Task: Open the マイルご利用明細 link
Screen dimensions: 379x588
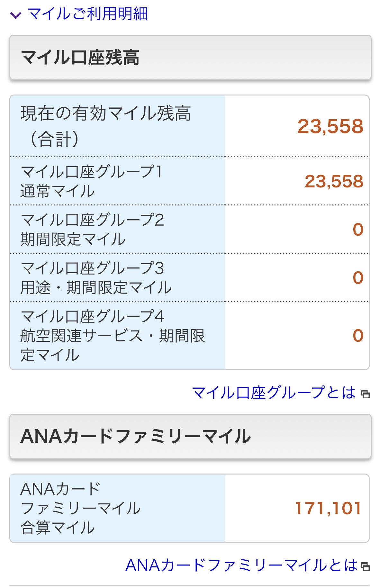Action: click(x=88, y=14)
